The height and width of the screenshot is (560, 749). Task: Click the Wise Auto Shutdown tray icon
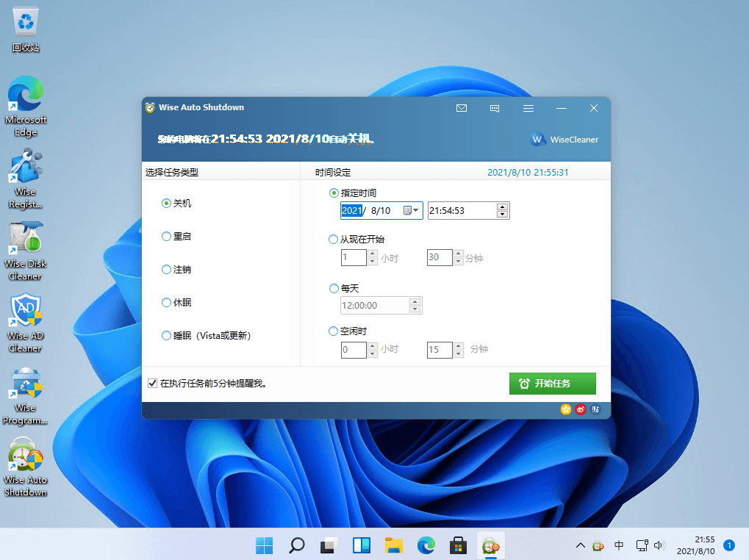point(598,545)
